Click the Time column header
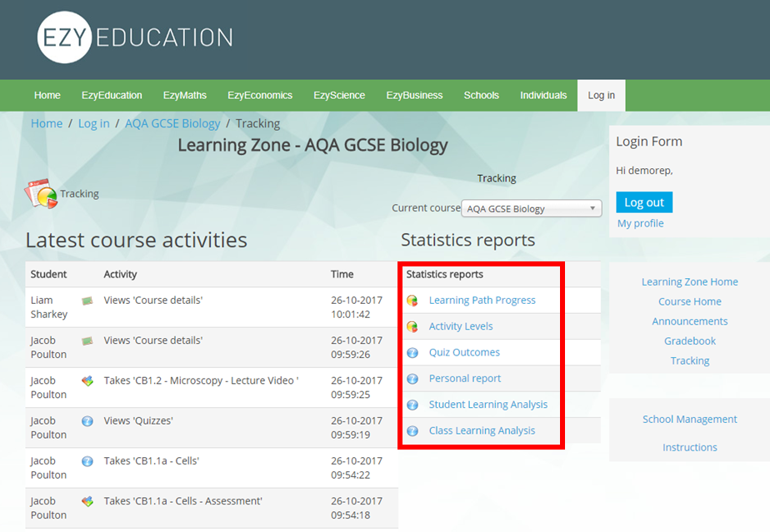The image size is (770, 532). [342, 275]
